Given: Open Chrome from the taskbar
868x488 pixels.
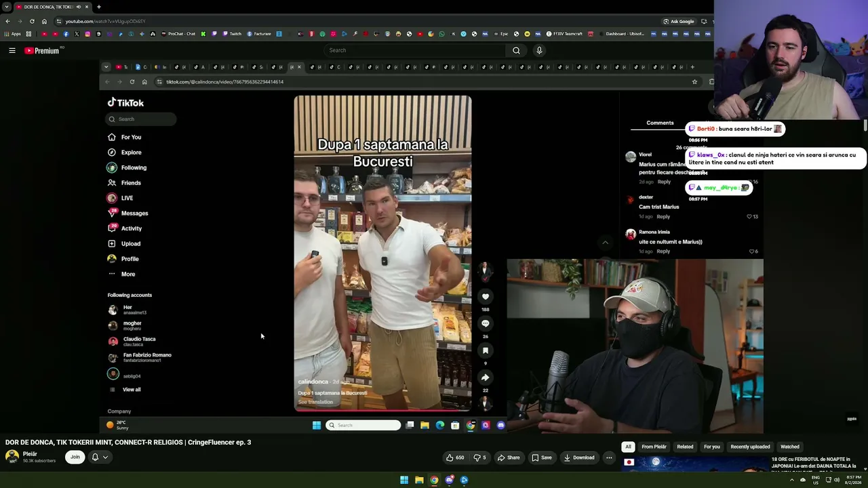Looking at the screenshot, I should click(x=434, y=480).
